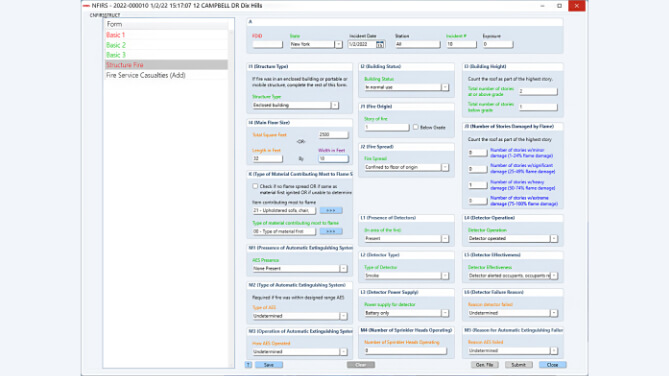Open the Incident Date calendar picker icon
Viewport: 669px width, 376px height.
click(380, 44)
